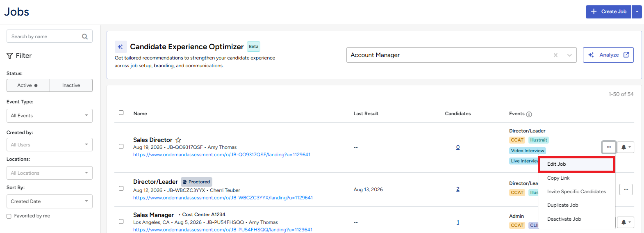Viewport: 644px width, 233px height.
Task: Open the Sales Manager job name
Action: point(153,215)
